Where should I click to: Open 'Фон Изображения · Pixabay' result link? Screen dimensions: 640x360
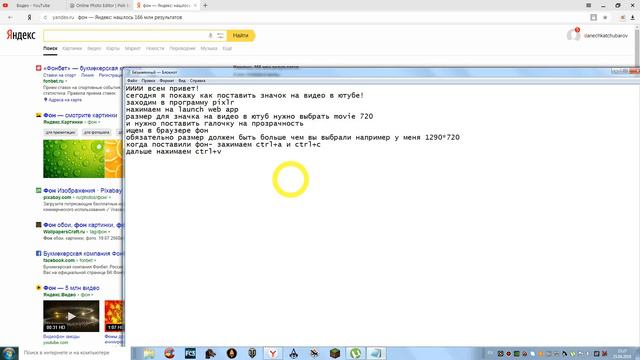[82, 191]
